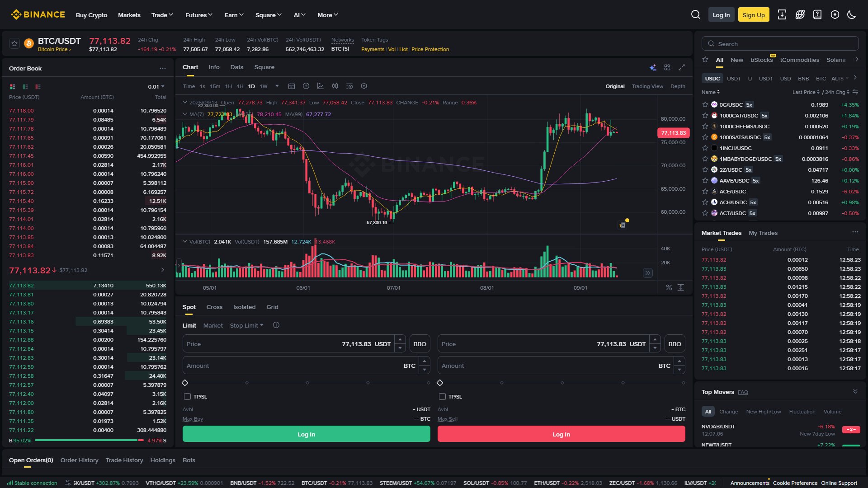Image resolution: width=868 pixels, height=488 pixels.
Task: Click the Log In header button
Action: [x=721, y=15]
